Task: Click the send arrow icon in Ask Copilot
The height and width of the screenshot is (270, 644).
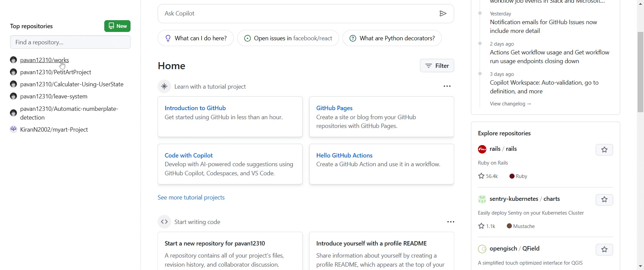Action: (x=443, y=13)
